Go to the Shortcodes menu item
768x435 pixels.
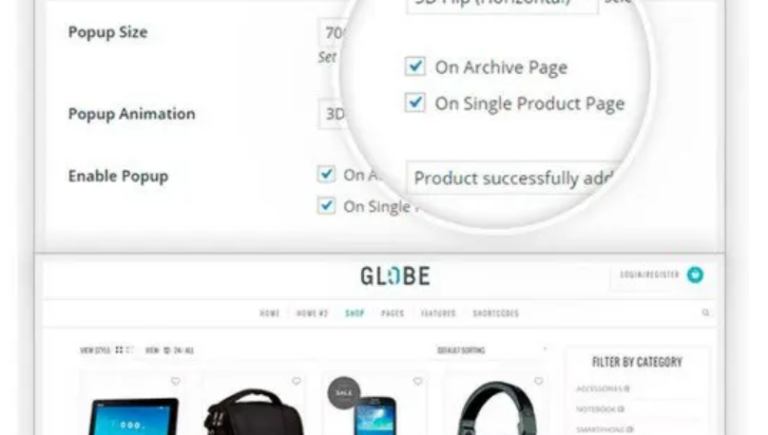coord(496,313)
